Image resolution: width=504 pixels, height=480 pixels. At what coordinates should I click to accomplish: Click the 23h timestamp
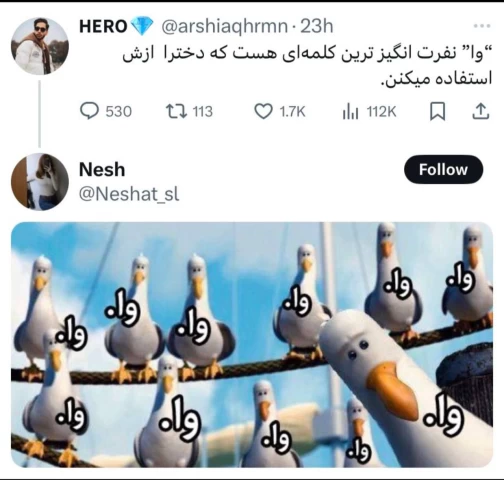(317, 26)
